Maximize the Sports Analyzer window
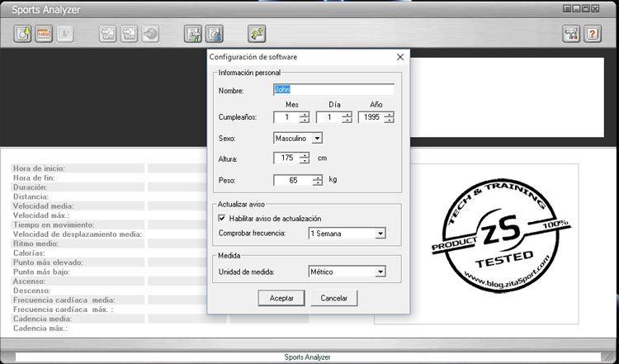The height and width of the screenshot is (364, 619). pos(586,9)
